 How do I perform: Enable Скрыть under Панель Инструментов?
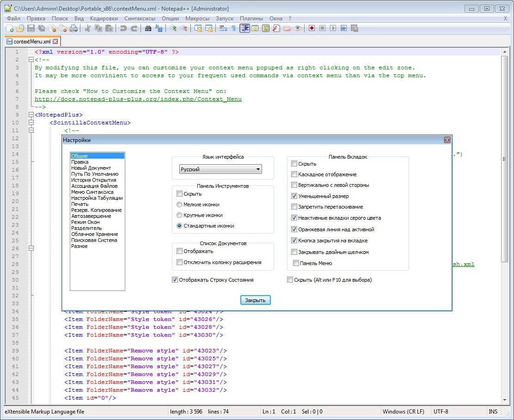tap(179, 194)
